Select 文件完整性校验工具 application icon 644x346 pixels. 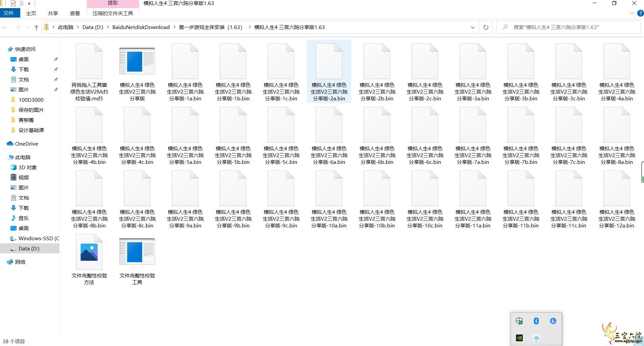point(137,252)
